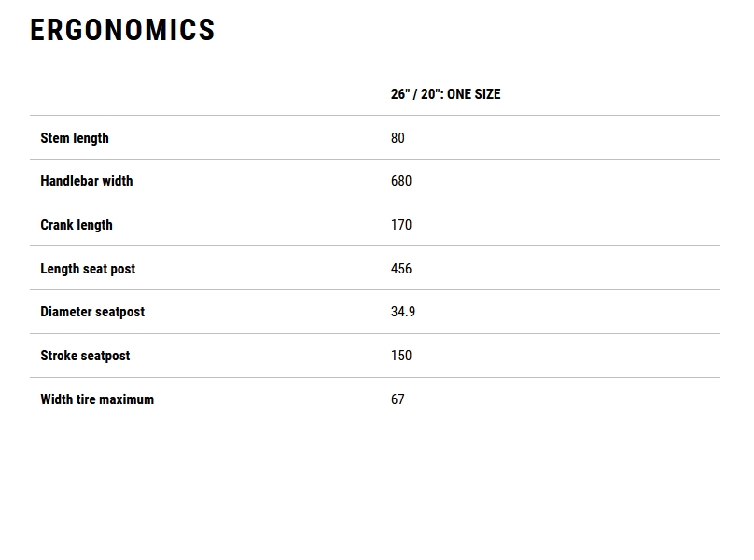
Task: Select the Crank length label
Action: point(77,225)
